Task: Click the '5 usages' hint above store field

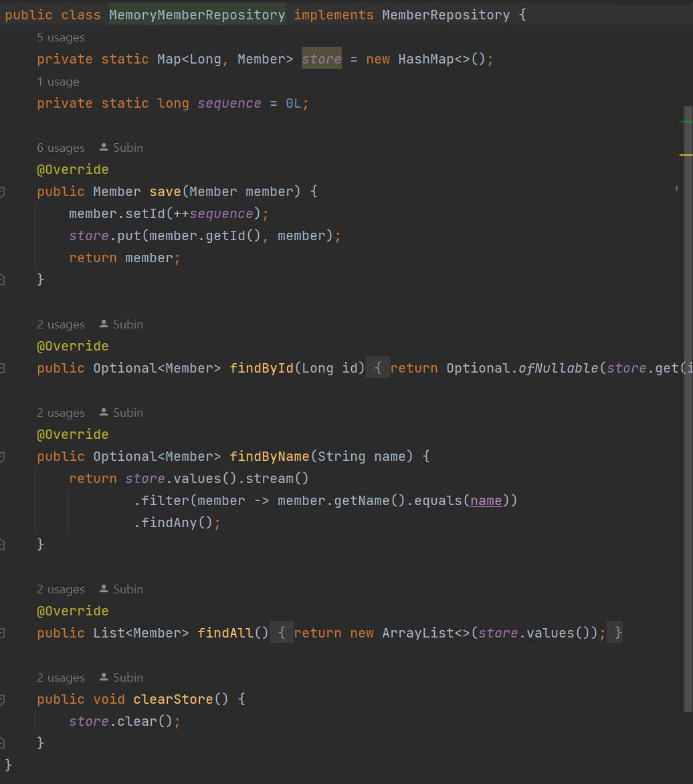Action: click(60, 37)
